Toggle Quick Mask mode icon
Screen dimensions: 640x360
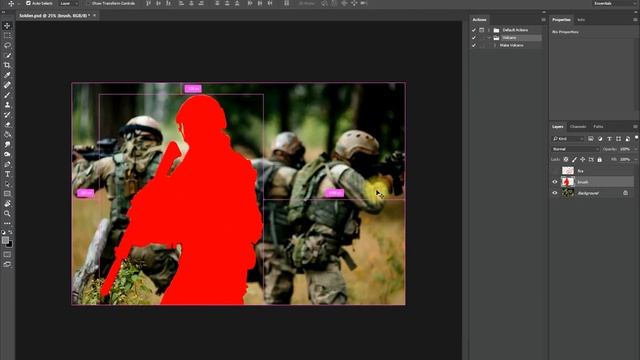[7, 255]
